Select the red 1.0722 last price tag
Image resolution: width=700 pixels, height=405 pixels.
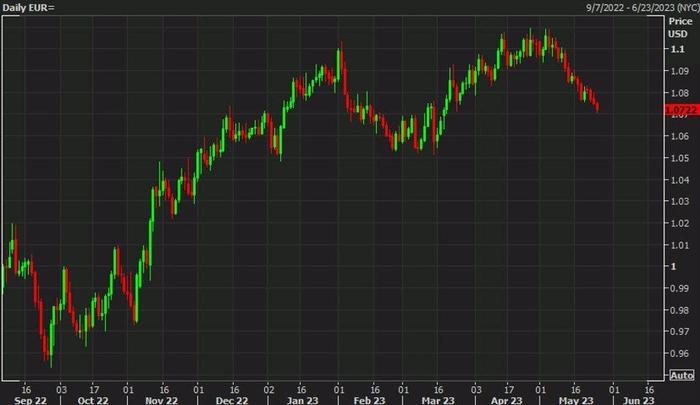682,110
